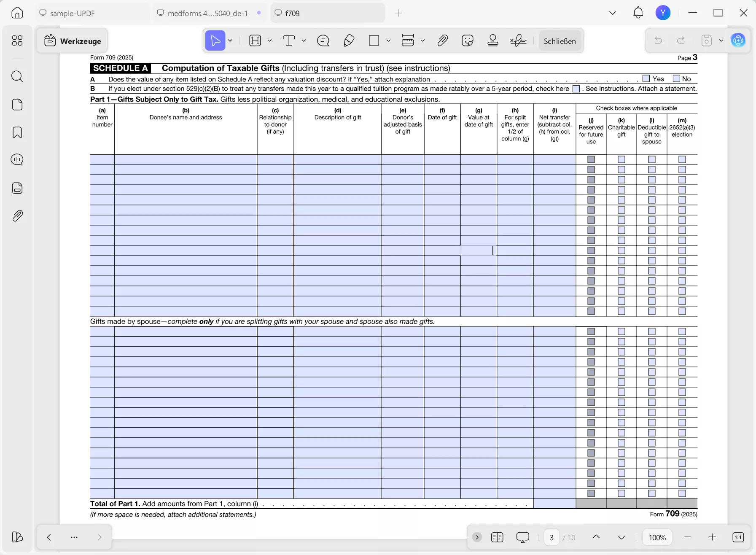Select the text box tool

[x=289, y=41]
